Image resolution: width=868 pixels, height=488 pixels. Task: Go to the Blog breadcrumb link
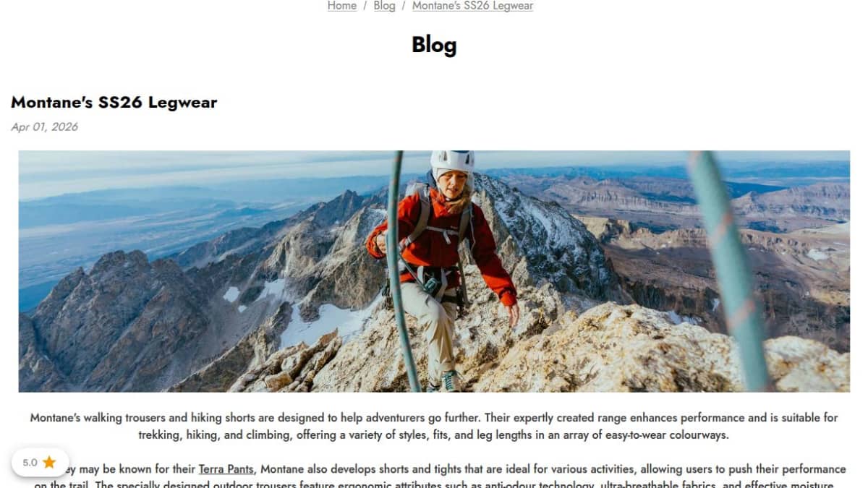point(384,6)
